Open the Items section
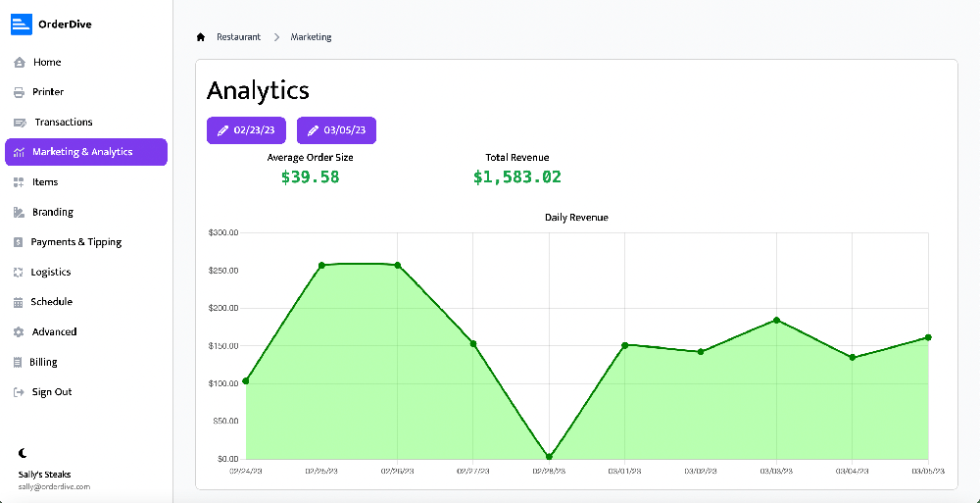980x503 pixels. (x=86, y=182)
